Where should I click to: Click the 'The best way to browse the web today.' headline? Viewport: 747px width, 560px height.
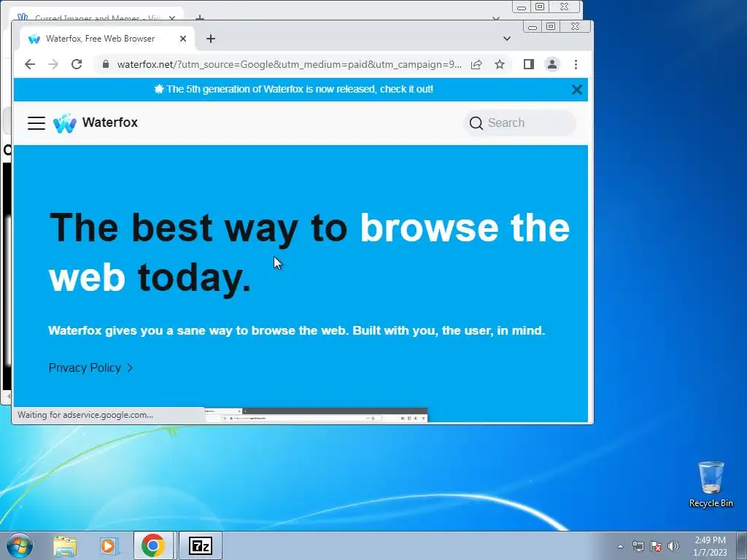[309, 252]
